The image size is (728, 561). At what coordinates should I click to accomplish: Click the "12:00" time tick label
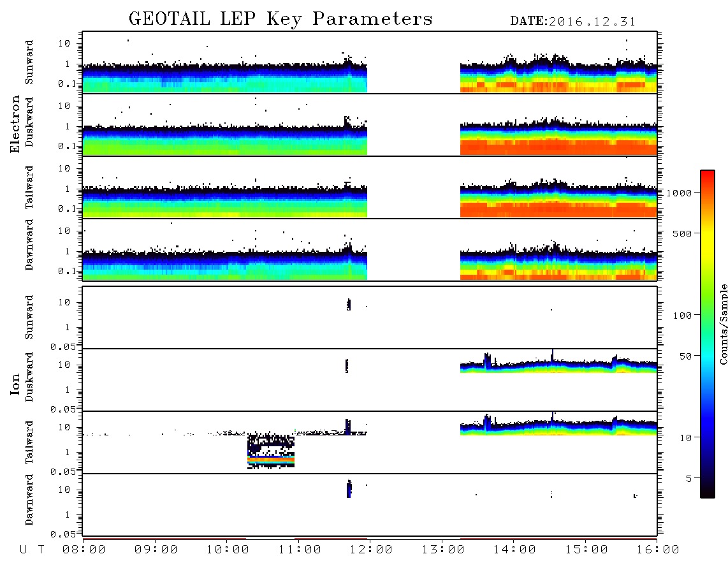(x=371, y=550)
